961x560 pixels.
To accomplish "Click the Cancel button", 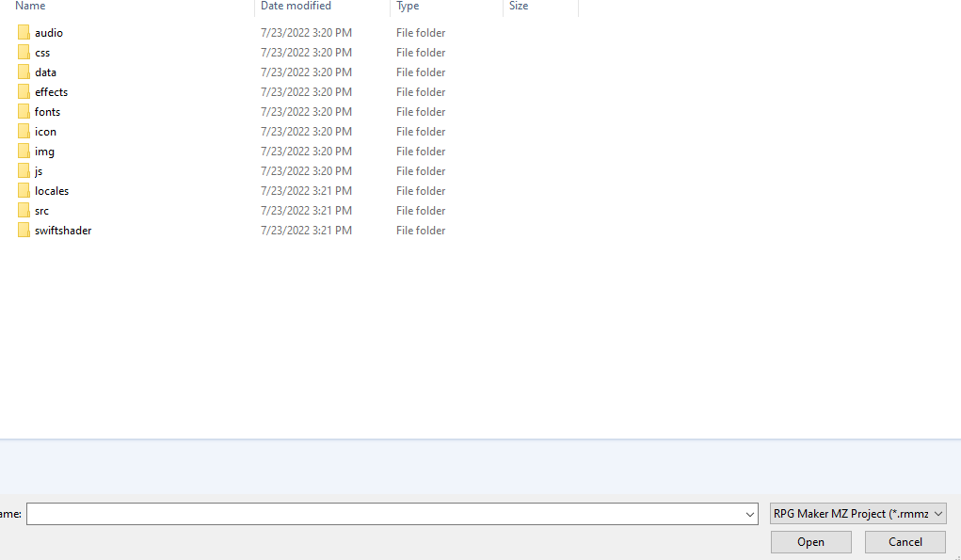I will click(905, 542).
